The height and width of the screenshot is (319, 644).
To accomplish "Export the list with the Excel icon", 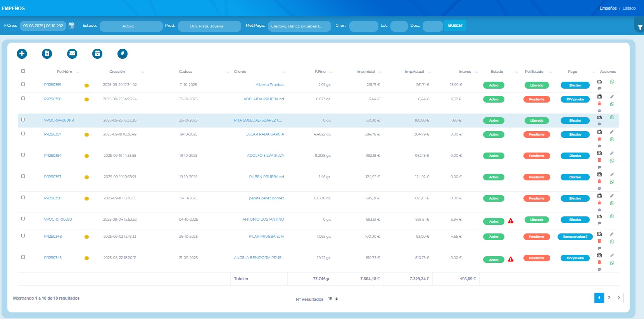I will (47, 54).
